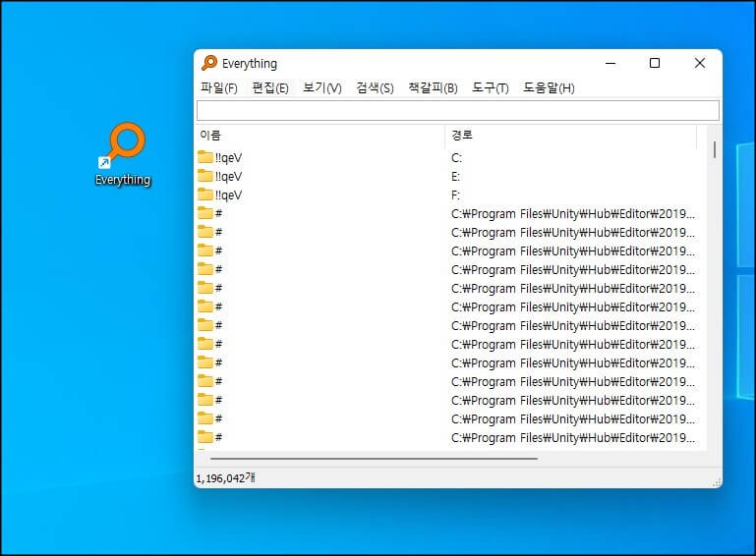Click the vertical scrollbar thumb in results

pos(714,150)
